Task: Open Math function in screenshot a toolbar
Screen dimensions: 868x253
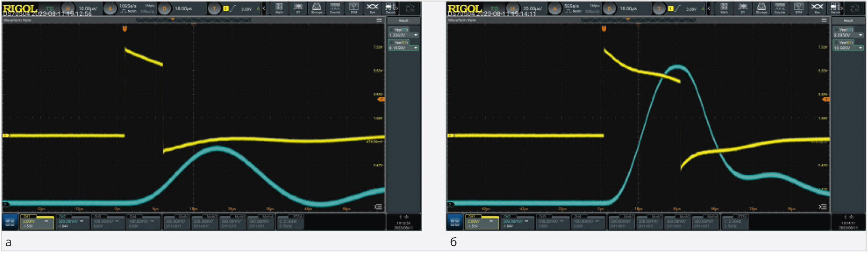Action: [x=279, y=8]
